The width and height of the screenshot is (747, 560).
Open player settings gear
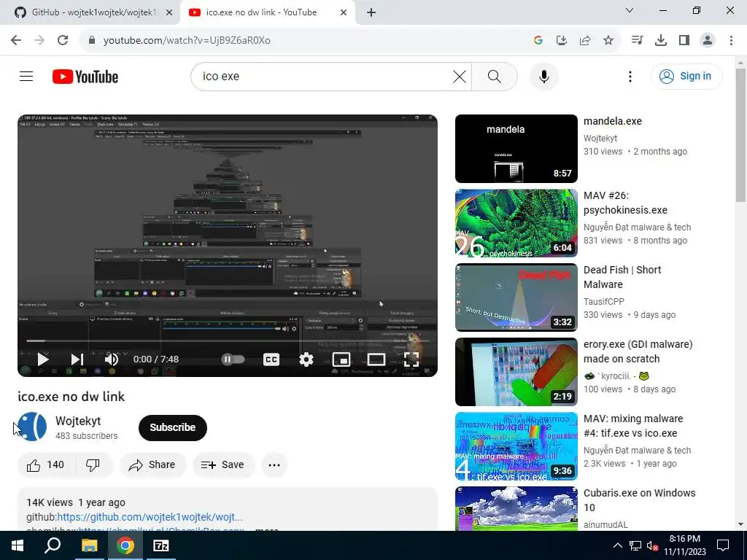click(x=306, y=359)
